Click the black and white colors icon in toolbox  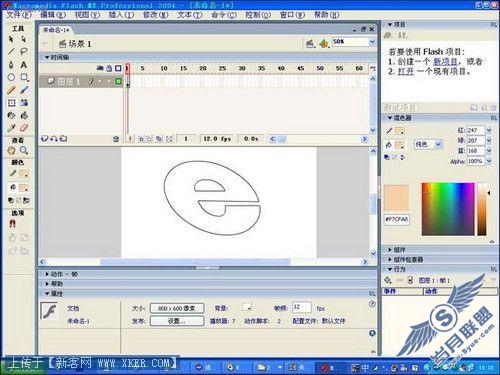[x=11, y=200]
